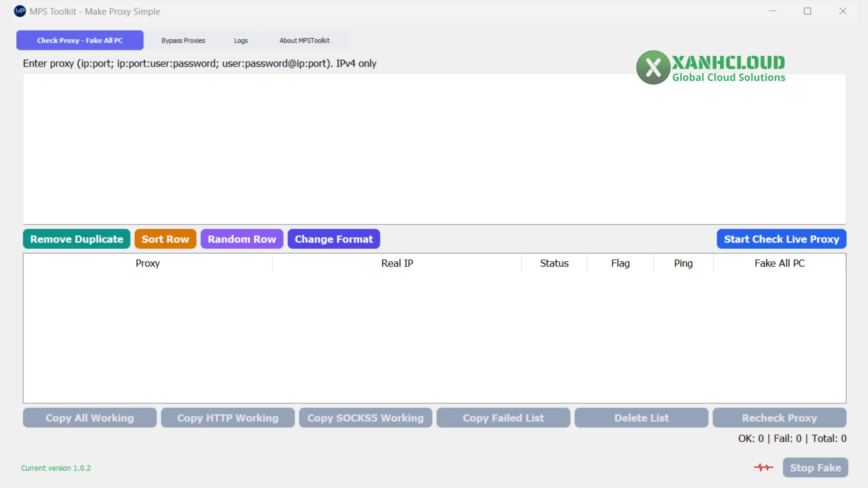This screenshot has height=488, width=868.
Task: Start Check Live Proxy
Action: pos(781,239)
